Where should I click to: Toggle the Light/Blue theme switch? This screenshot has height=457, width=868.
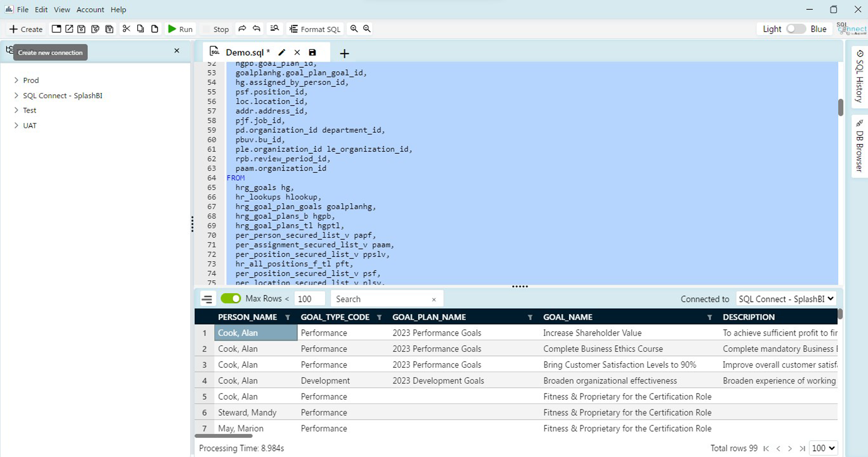point(795,29)
